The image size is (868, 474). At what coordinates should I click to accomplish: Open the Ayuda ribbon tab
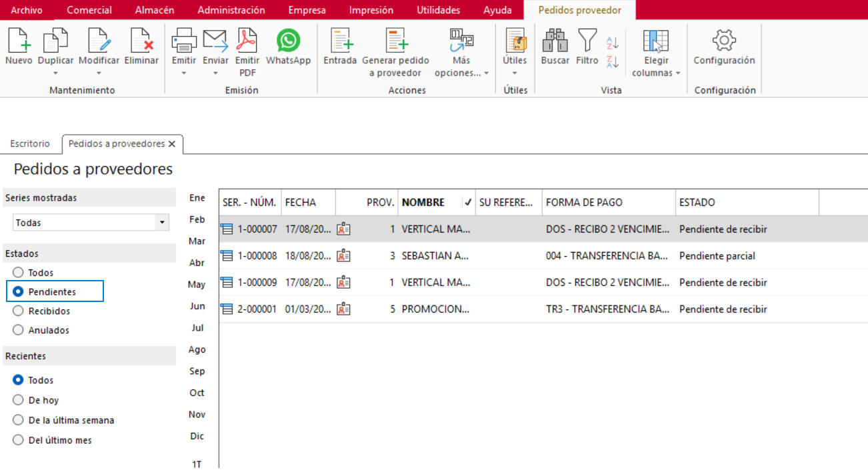point(498,10)
